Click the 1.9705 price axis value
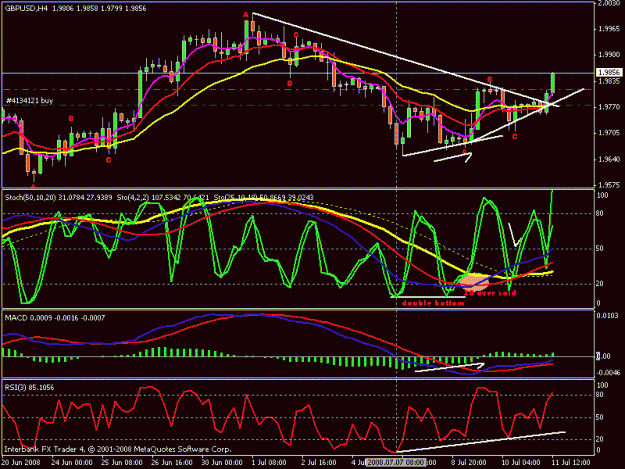Image resolution: width=625 pixels, height=469 pixels. pyautogui.click(x=609, y=133)
